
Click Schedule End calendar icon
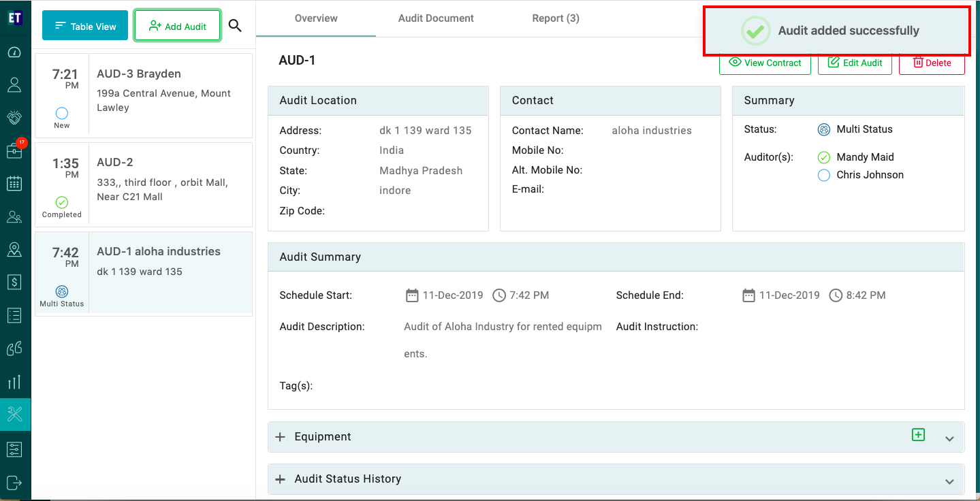click(748, 295)
